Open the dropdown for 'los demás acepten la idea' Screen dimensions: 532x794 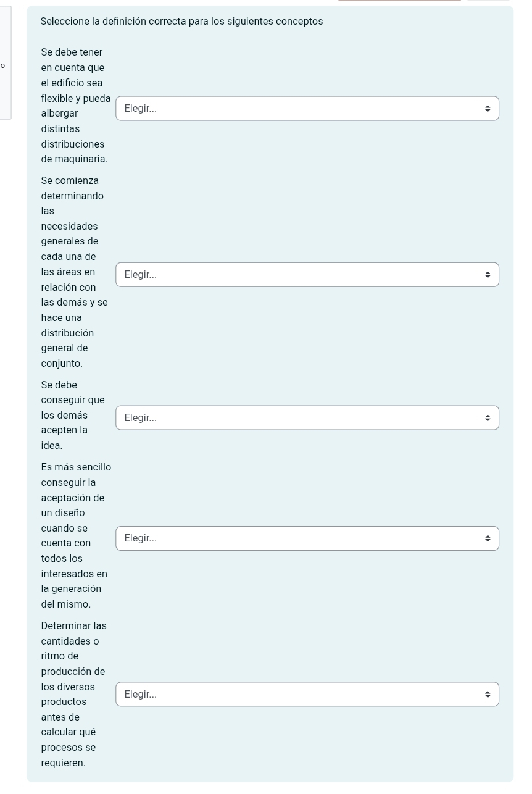307,418
